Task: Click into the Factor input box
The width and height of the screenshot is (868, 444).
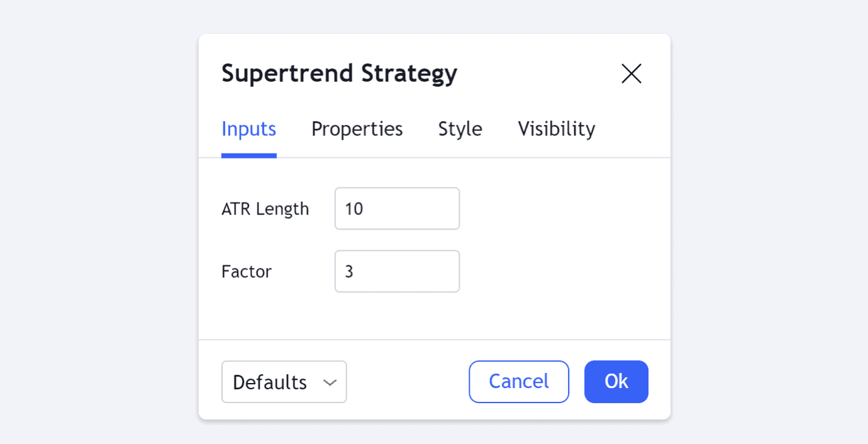Action: coord(397,272)
